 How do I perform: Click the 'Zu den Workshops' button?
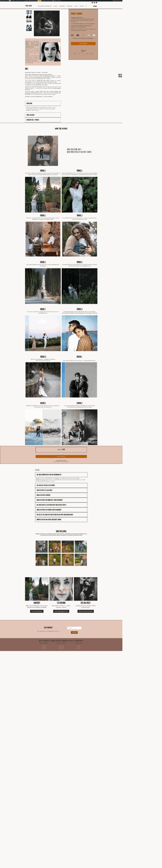(x=37, y=611)
